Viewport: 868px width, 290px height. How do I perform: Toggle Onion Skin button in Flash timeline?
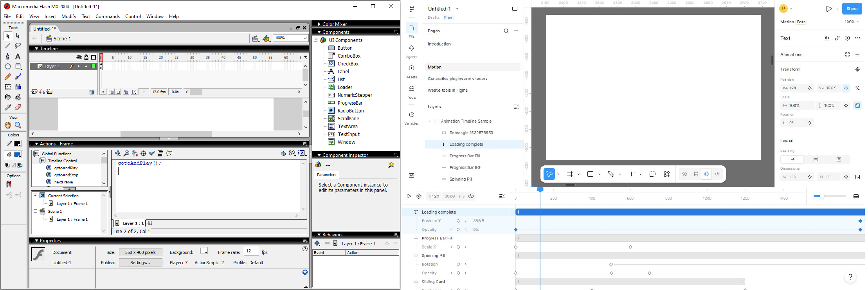(112, 92)
